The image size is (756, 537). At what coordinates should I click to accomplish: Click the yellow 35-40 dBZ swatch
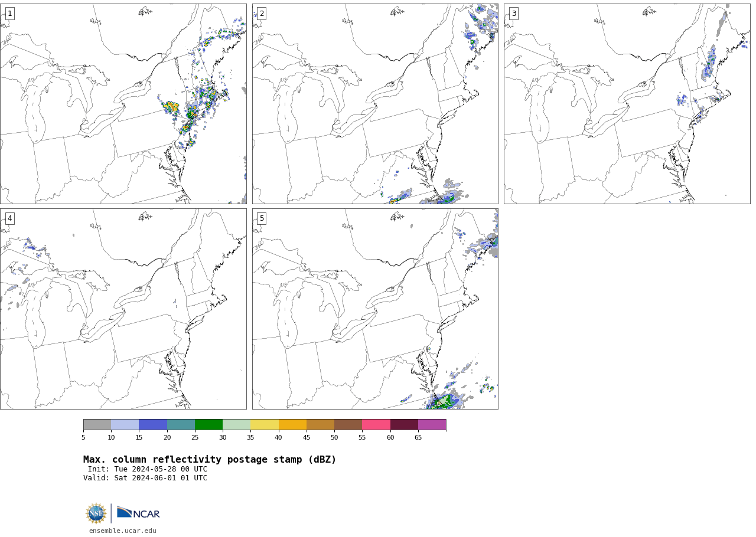(x=265, y=425)
